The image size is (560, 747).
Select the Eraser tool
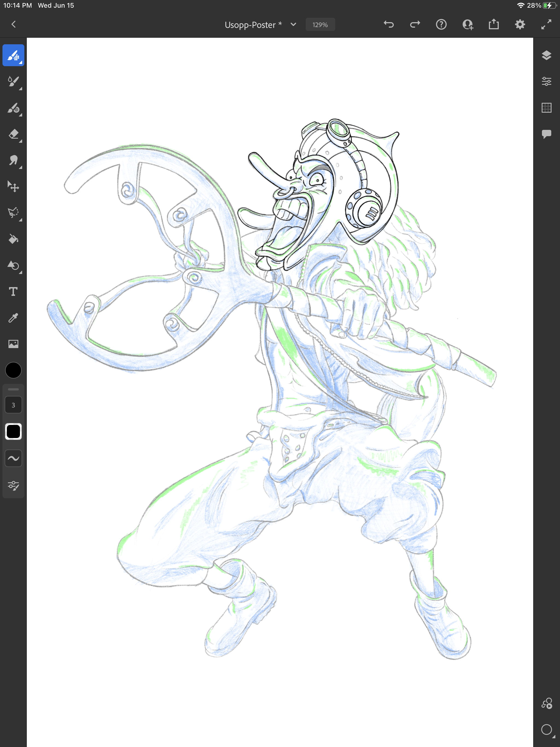click(x=13, y=134)
